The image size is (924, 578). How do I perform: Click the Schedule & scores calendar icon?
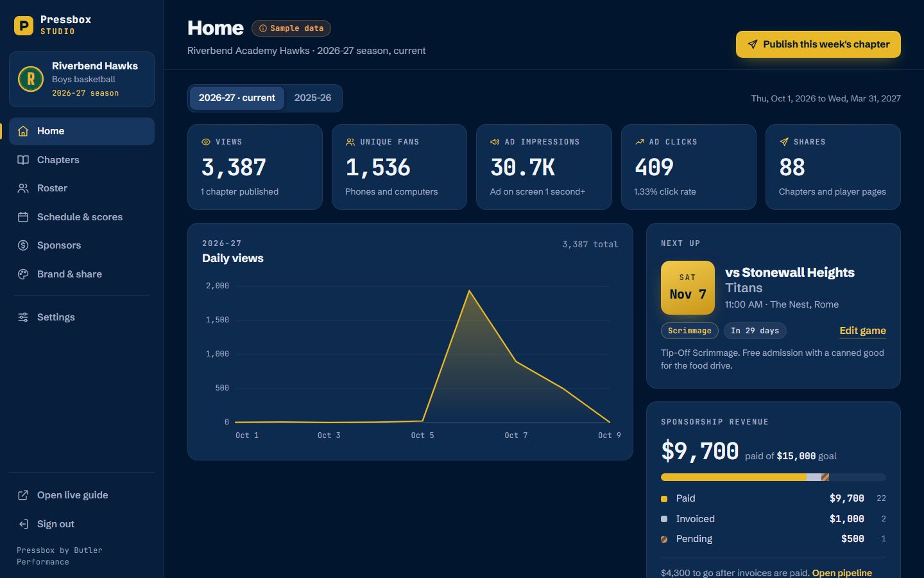23,217
